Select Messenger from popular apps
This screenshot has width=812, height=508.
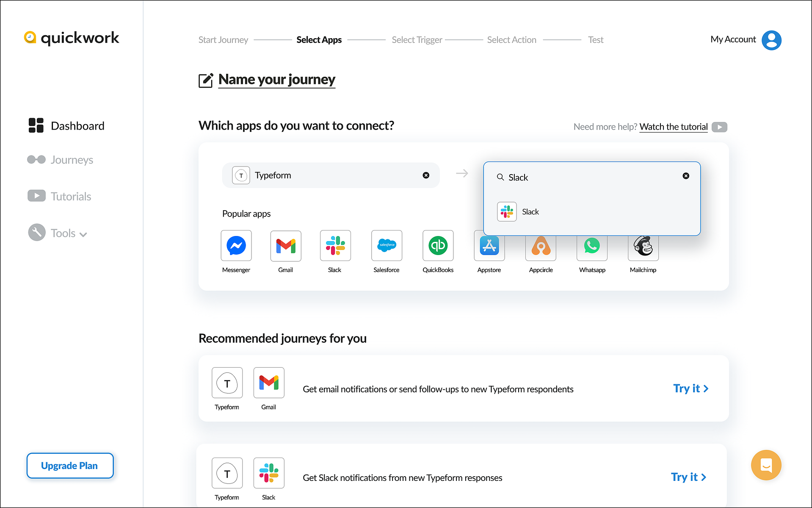[x=236, y=246]
